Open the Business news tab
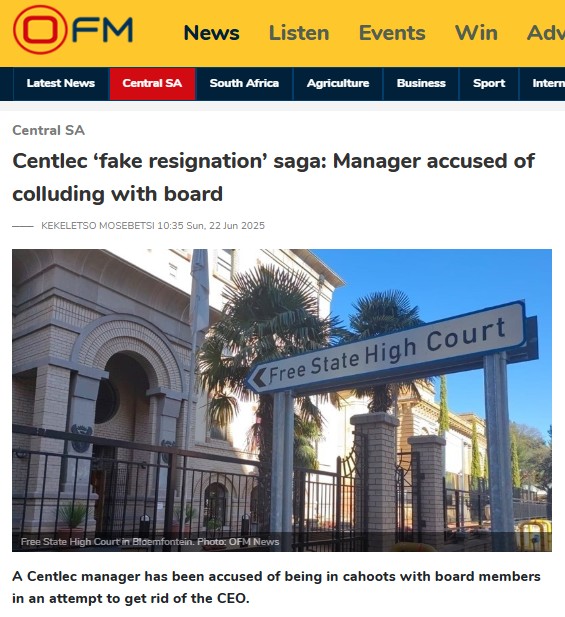 click(421, 83)
